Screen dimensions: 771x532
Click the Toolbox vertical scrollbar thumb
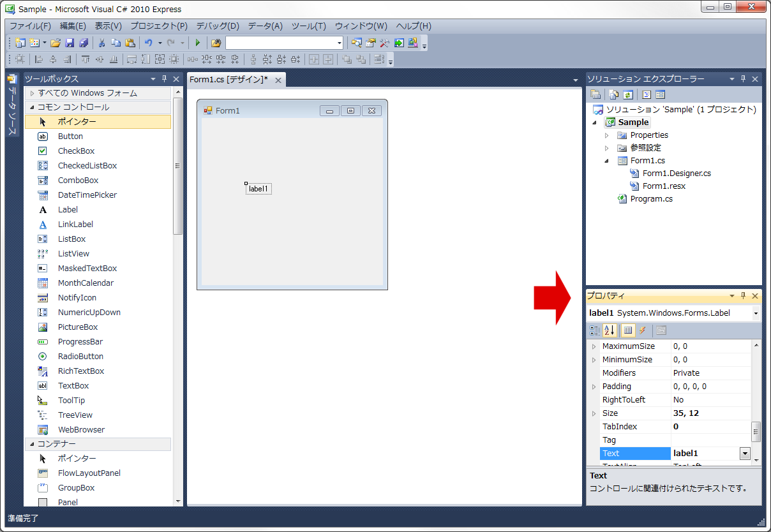point(178,166)
